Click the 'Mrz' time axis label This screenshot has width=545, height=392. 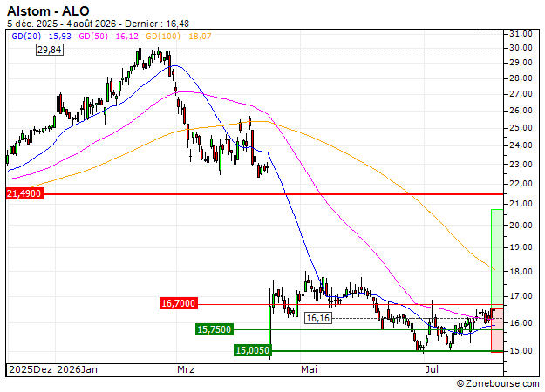pyautogui.click(x=186, y=369)
